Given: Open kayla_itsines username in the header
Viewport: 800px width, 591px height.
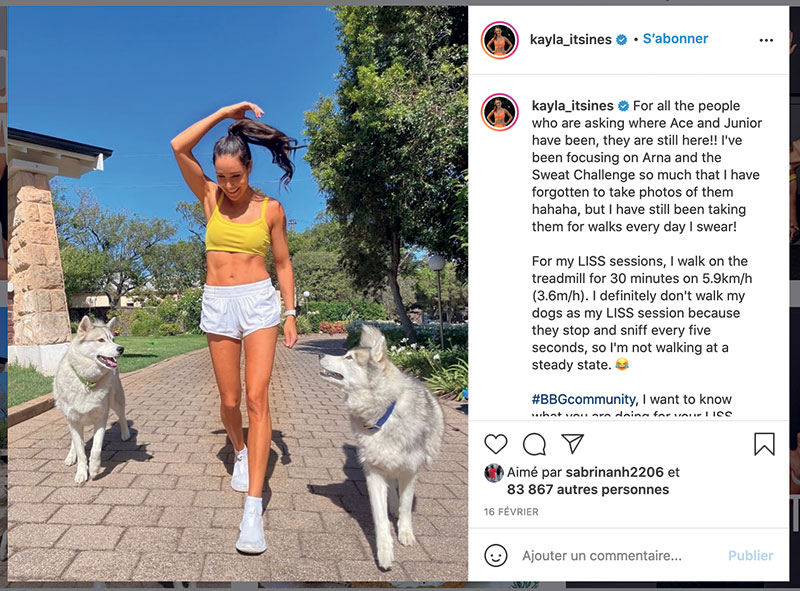Looking at the screenshot, I should 570,39.
